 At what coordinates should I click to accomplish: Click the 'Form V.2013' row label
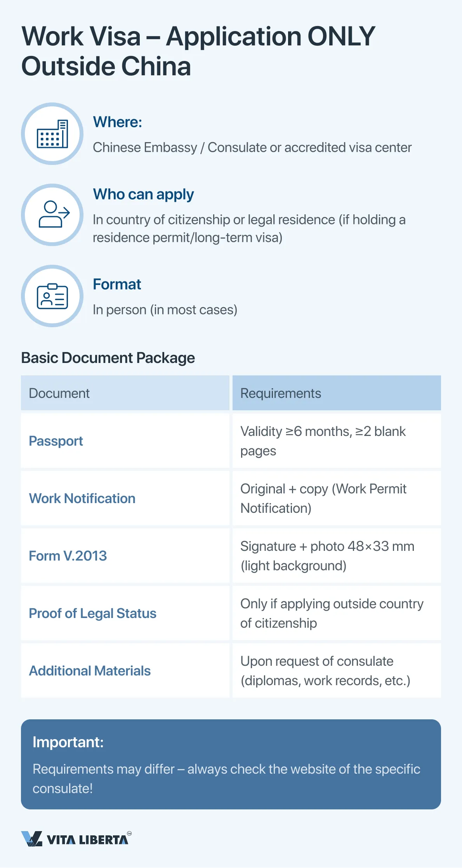click(x=68, y=556)
